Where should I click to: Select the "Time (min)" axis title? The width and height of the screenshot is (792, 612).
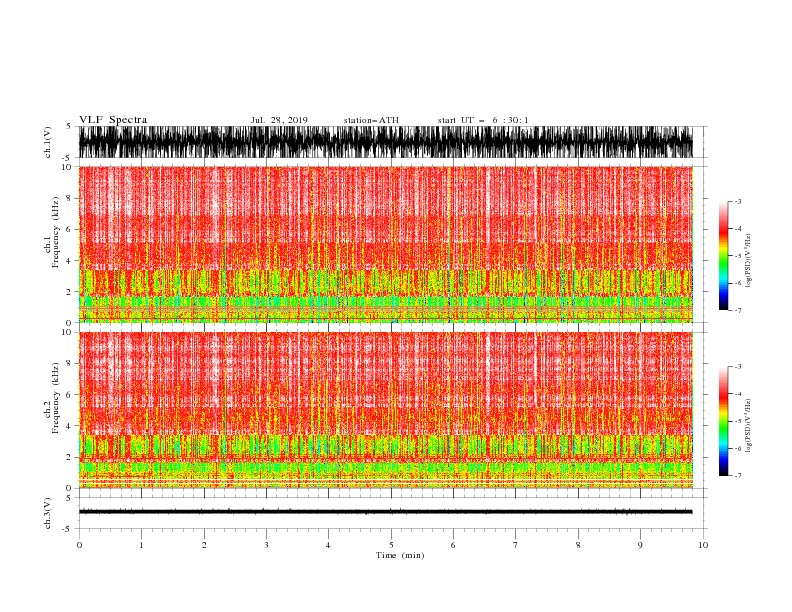(400, 555)
